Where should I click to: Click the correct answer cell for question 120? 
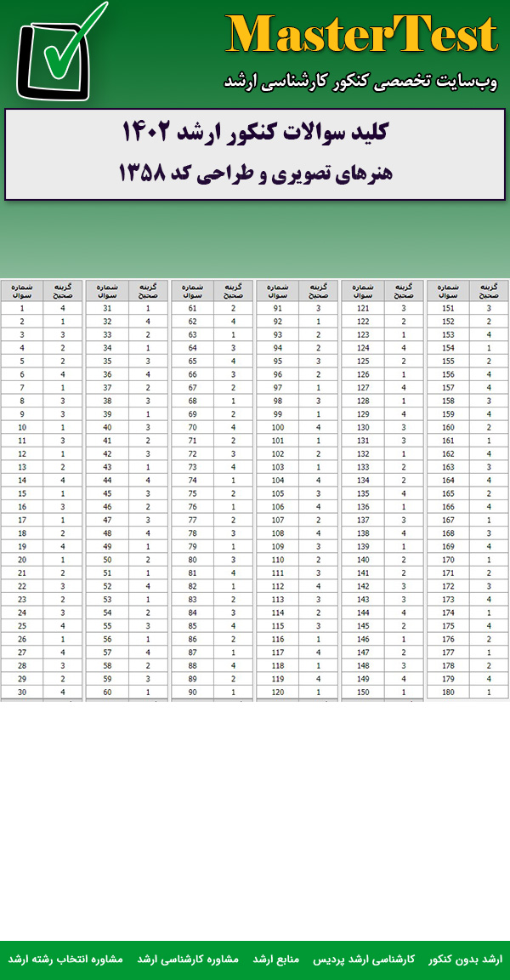pyautogui.click(x=319, y=692)
